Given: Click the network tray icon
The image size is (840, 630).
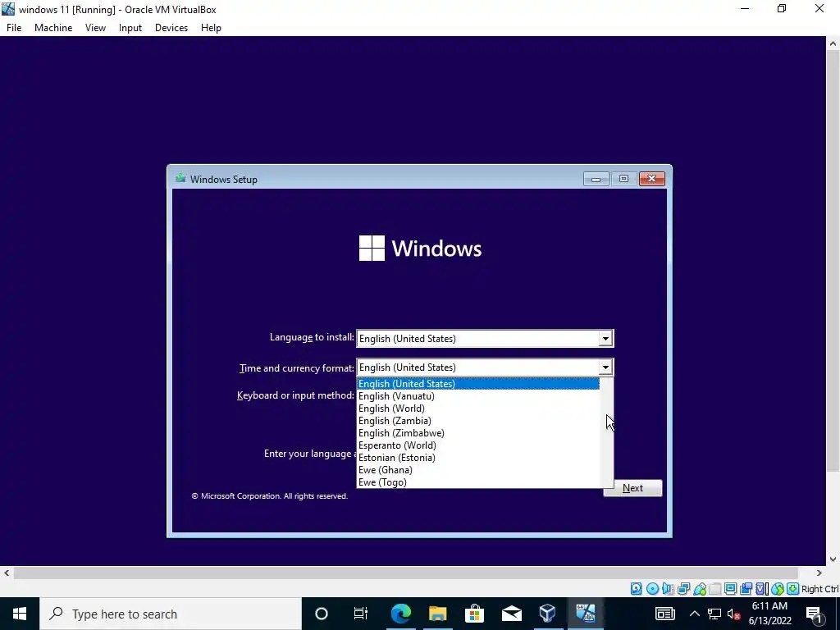Looking at the screenshot, I should [x=714, y=614].
